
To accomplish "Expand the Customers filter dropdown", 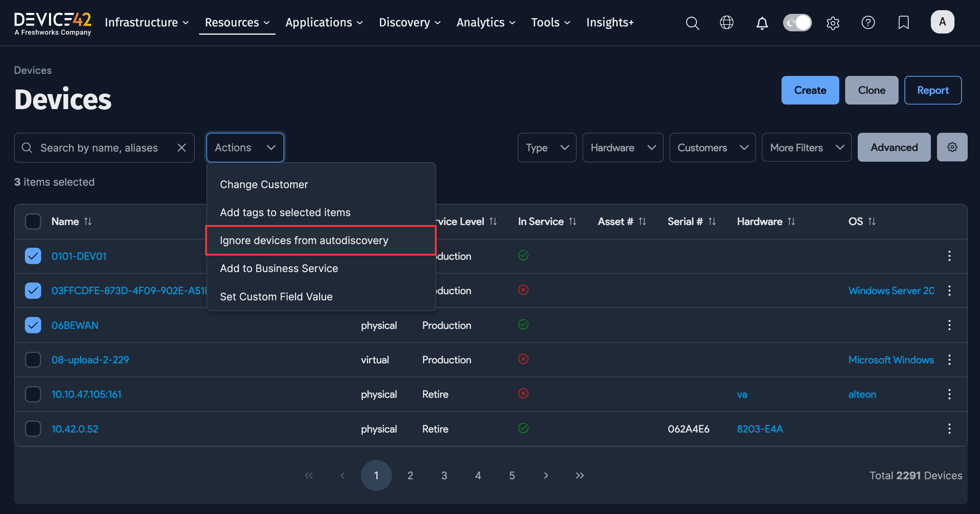I will [712, 148].
